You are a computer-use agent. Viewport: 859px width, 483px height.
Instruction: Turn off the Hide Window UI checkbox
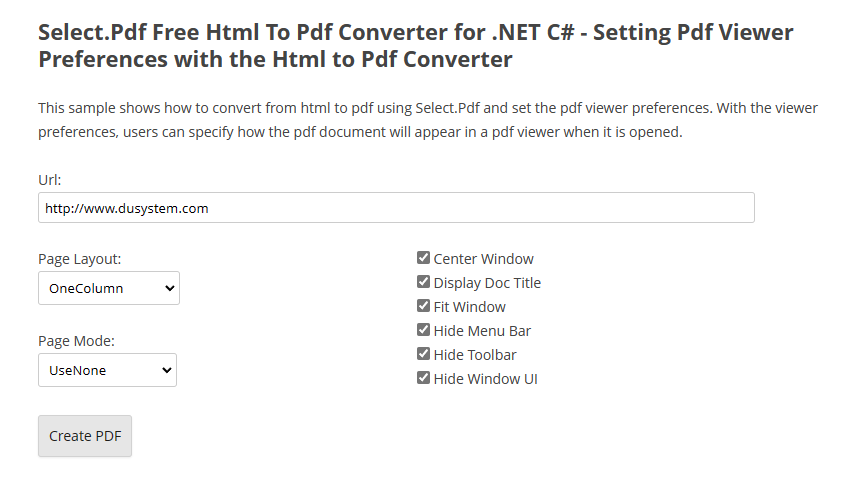tap(423, 378)
